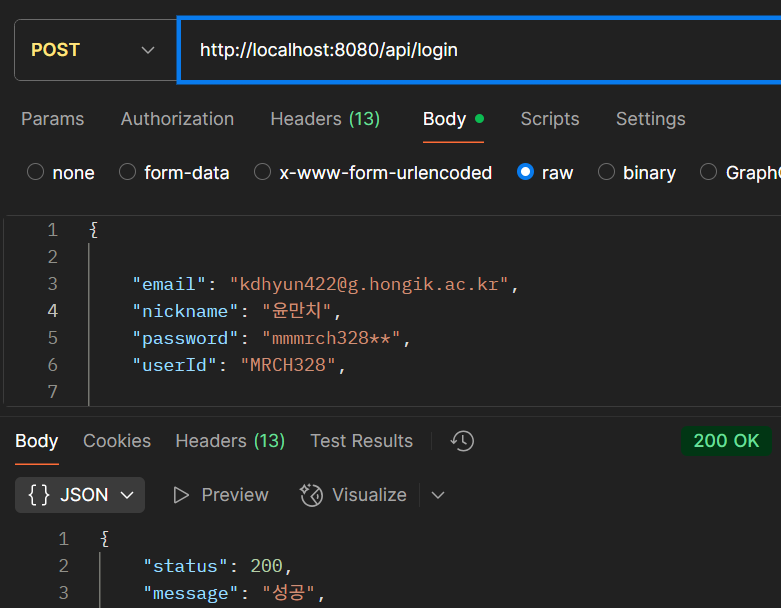Select the x-www-form-urlencoded body type
Screen dimensions: 781x608
coord(373,172)
